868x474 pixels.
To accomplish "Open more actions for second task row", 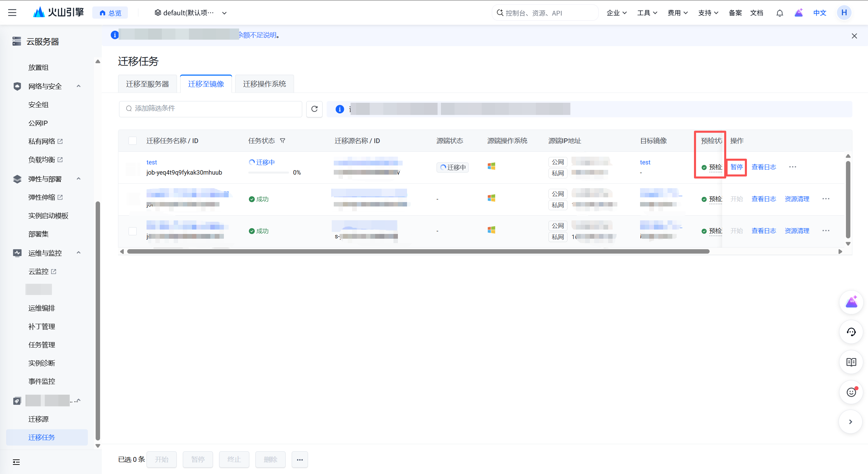I will click(x=826, y=199).
